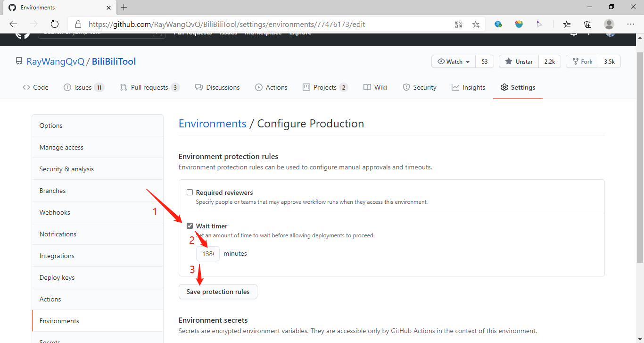The image size is (644, 343).
Task: Click the browser refresh icon
Action: pos(54,24)
